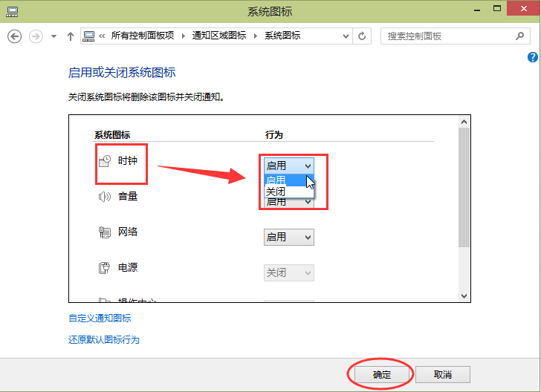Image resolution: width=541 pixels, height=392 pixels.
Task: Click the refresh button in address bar
Action: (362, 36)
